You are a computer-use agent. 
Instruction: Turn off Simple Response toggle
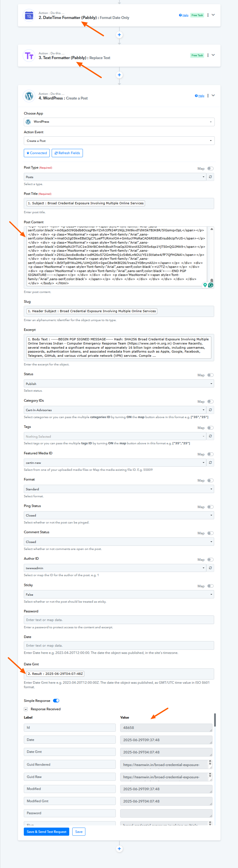point(56,700)
